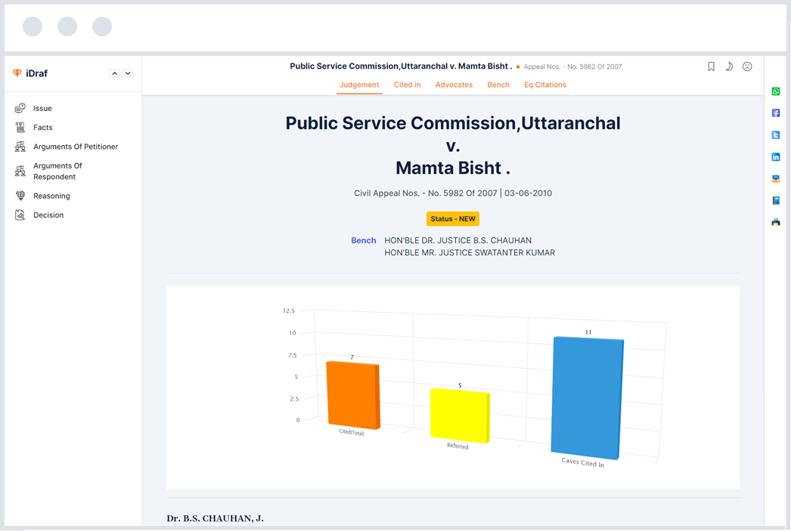The width and height of the screenshot is (791, 532).
Task: Switch to the Cited in tab
Action: [407, 85]
